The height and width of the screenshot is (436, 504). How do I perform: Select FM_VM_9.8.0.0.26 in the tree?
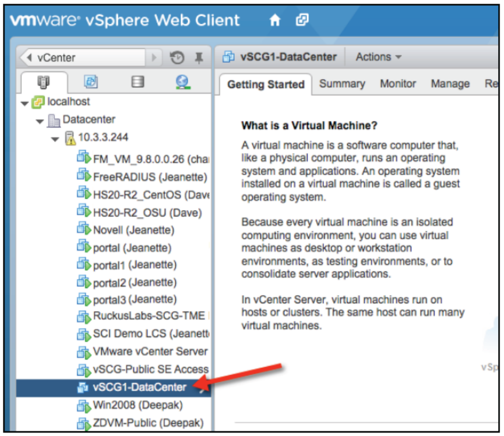click(151, 159)
